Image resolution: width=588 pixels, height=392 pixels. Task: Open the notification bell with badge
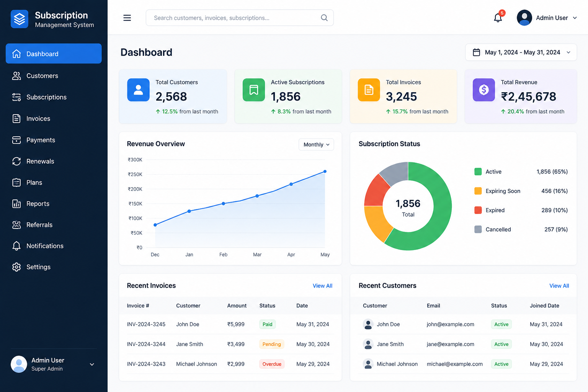tap(498, 18)
